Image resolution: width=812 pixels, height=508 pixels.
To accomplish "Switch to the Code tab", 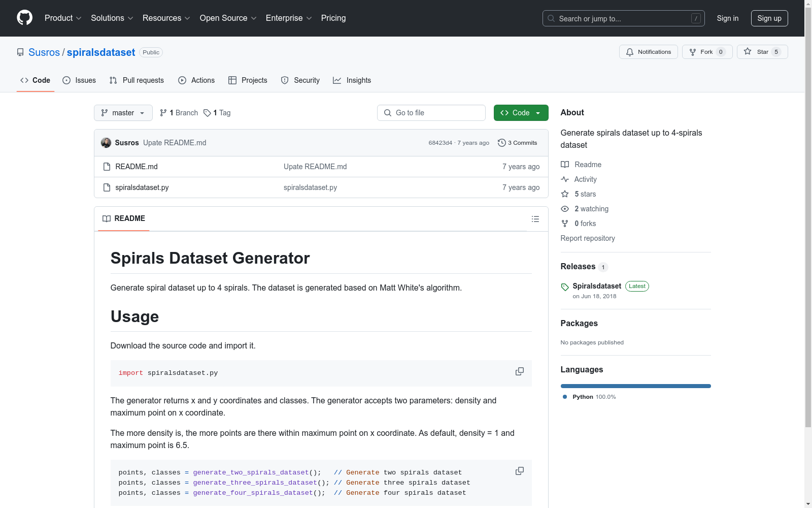I will pyautogui.click(x=36, y=80).
